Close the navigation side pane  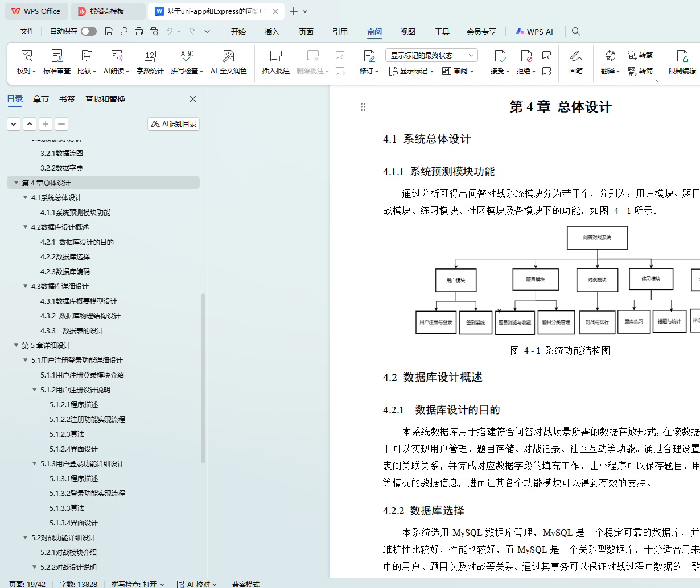click(x=193, y=99)
